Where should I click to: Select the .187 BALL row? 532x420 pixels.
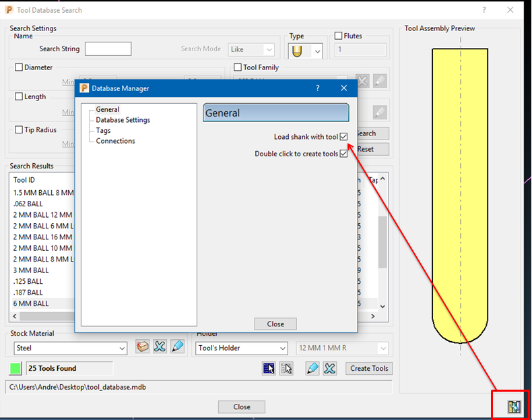(x=43, y=293)
